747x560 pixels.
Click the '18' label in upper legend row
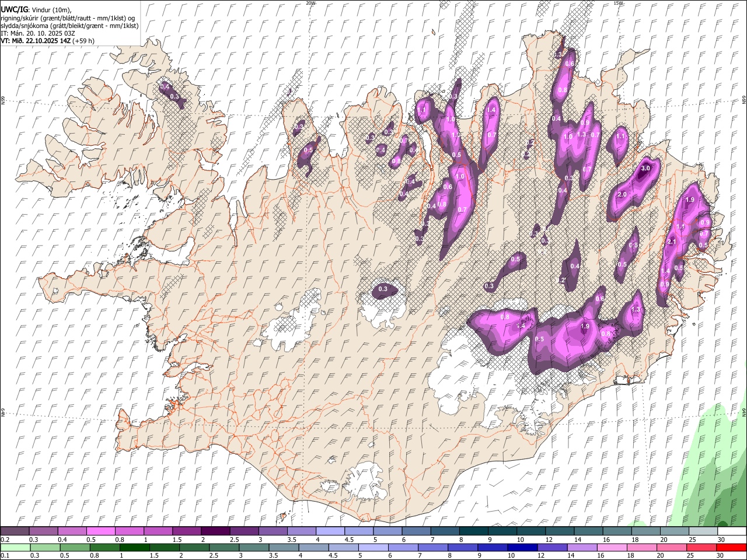click(x=635, y=540)
